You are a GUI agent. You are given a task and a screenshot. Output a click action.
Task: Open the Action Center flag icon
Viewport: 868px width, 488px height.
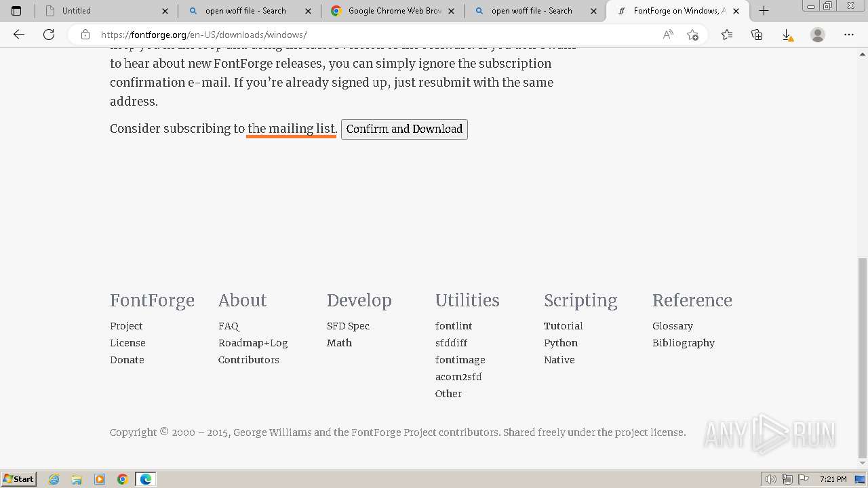[804, 479]
